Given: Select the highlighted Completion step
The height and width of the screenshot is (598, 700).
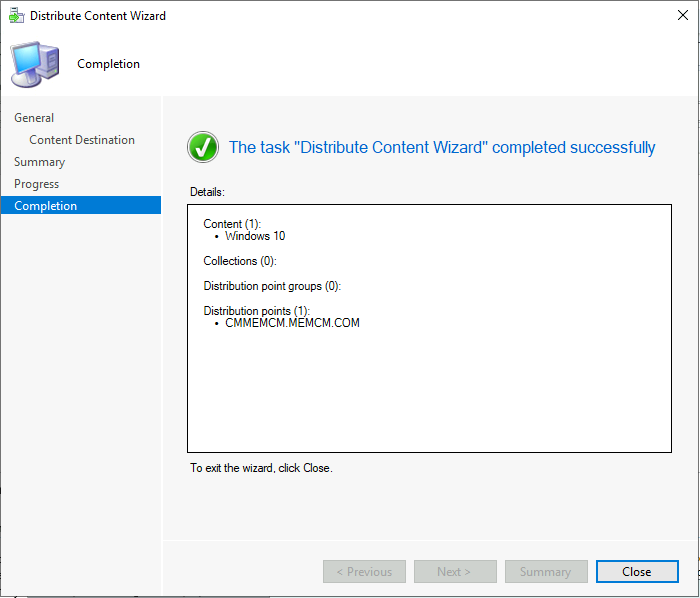Looking at the screenshot, I should [45, 206].
